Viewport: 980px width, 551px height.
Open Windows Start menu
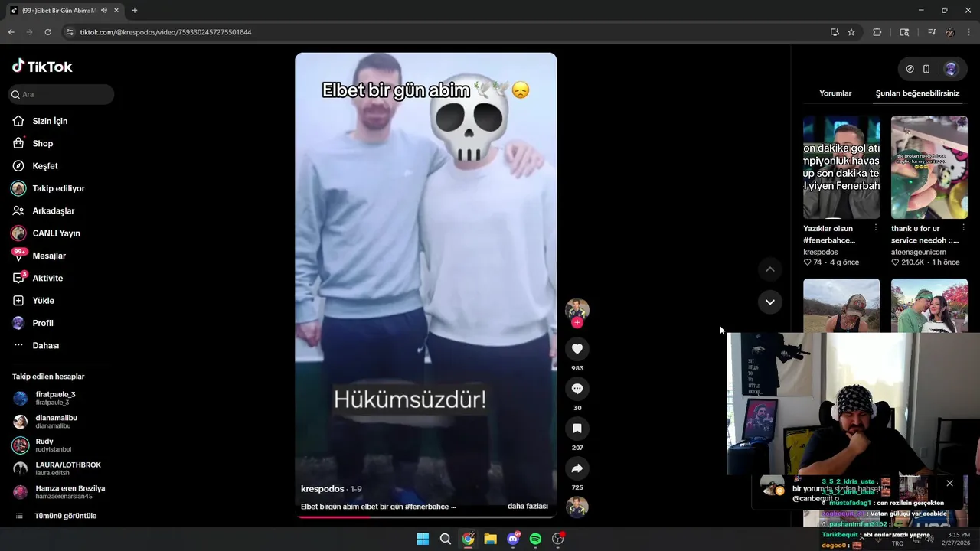click(423, 539)
